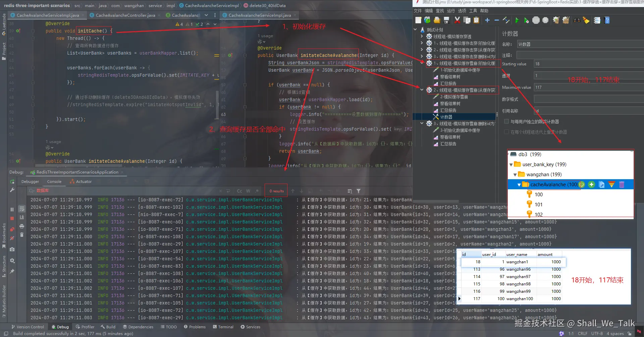Open the search history dropdown in console
This screenshot has height=337, width=644.
[32, 191]
